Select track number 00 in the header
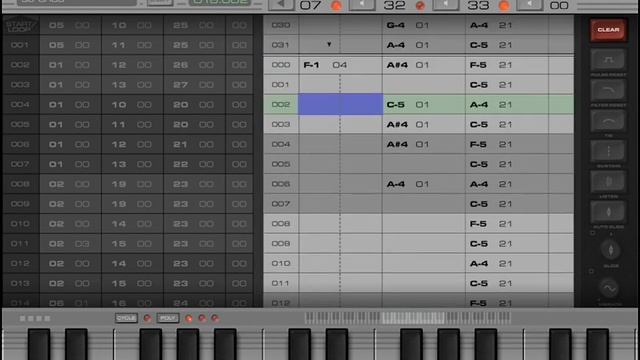 coord(559,5)
